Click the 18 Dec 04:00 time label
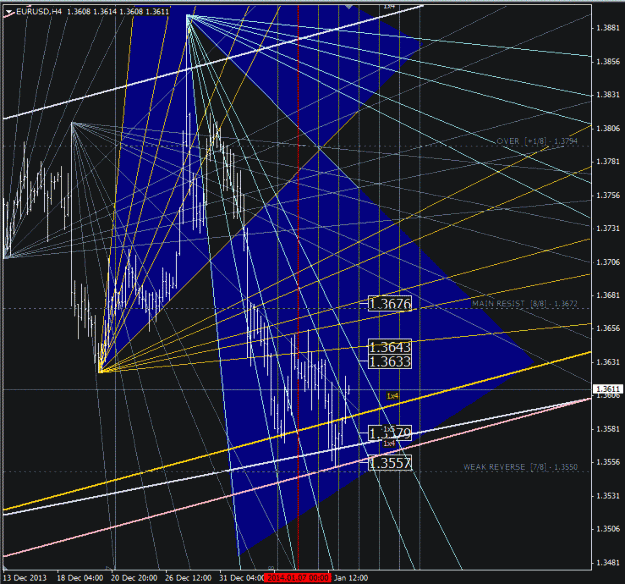The height and width of the screenshot is (584, 625). (x=80, y=578)
